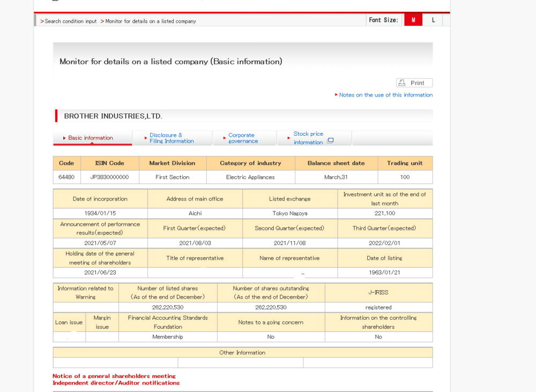Select the stock code 64480 cell
The image size is (536, 392).
pos(66,177)
